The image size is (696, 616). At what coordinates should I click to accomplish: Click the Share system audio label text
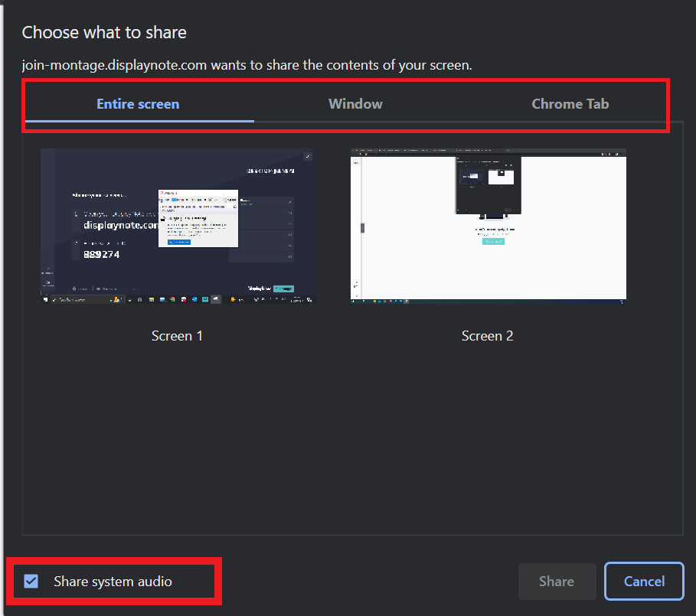113,582
